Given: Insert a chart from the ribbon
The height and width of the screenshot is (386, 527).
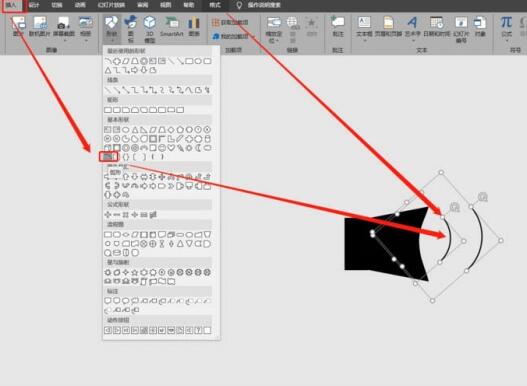Looking at the screenshot, I should (x=194, y=27).
